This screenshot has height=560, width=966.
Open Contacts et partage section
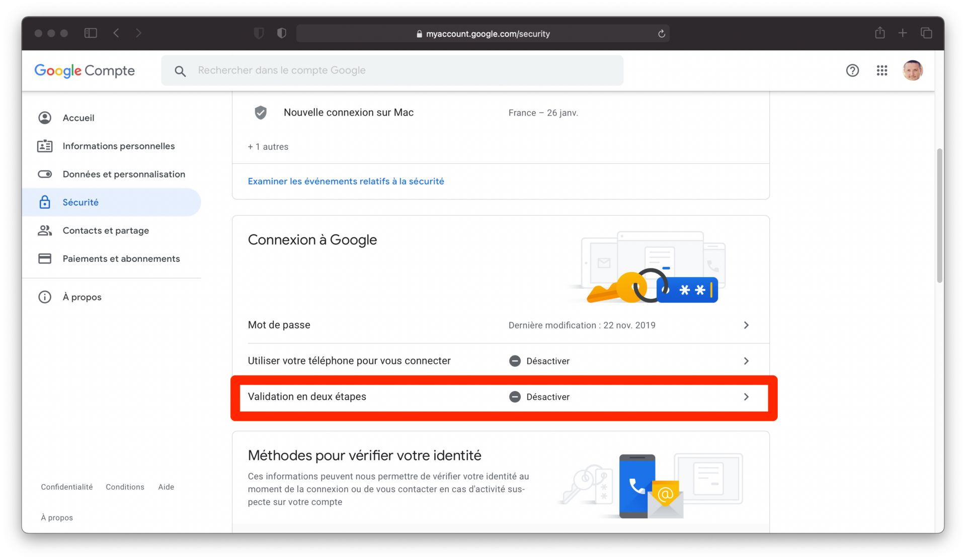pyautogui.click(x=111, y=230)
